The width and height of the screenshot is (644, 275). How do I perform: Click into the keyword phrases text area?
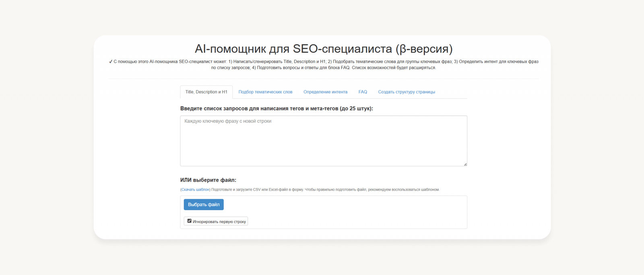pyautogui.click(x=323, y=141)
